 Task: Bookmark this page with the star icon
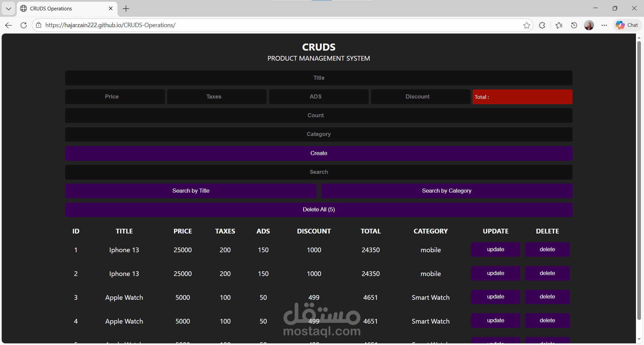527,25
